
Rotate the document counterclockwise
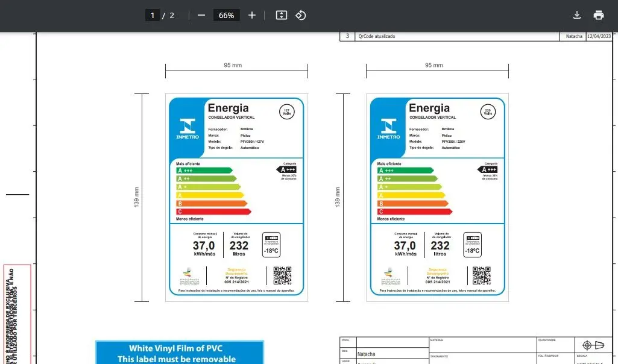[x=301, y=15]
